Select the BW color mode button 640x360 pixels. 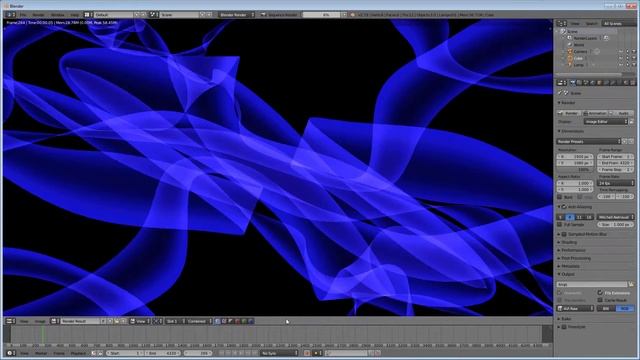point(606,309)
